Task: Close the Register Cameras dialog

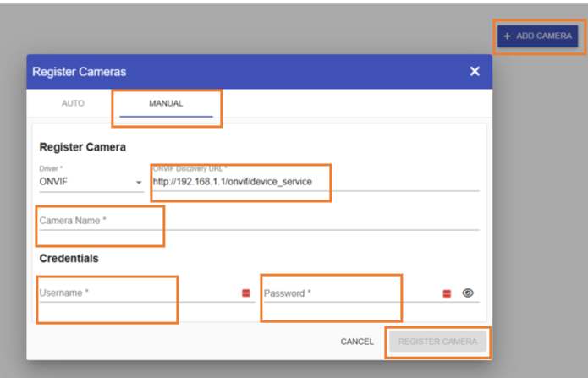Action: pos(475,72)
